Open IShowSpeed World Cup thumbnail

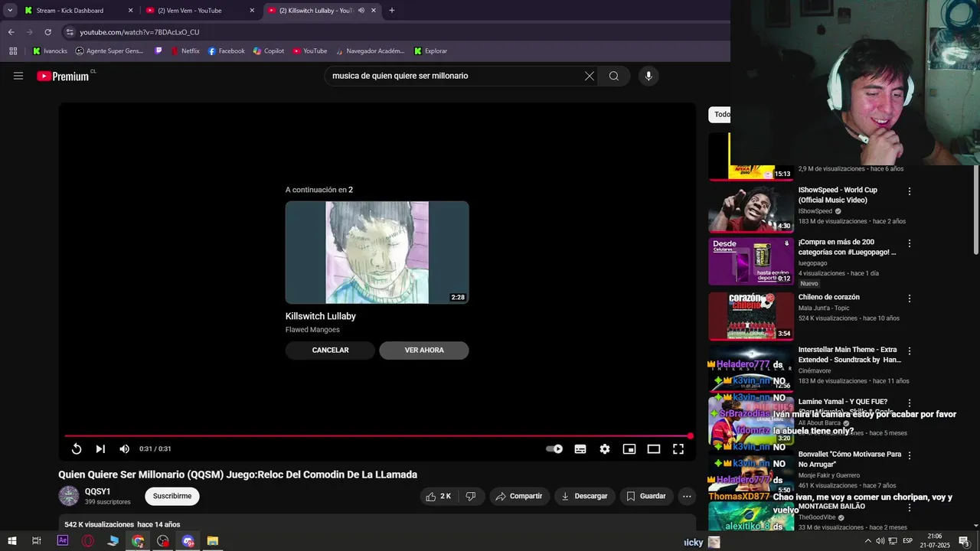(x=751, y=209)
